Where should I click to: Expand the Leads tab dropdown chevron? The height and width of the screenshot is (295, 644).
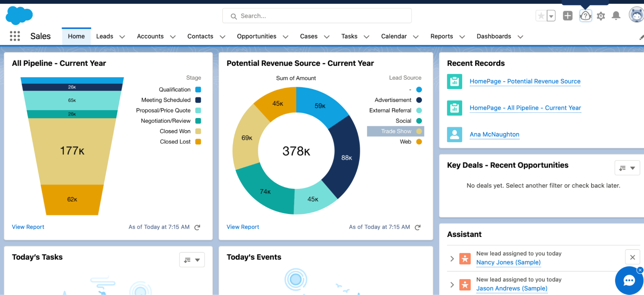coord(122,37)
